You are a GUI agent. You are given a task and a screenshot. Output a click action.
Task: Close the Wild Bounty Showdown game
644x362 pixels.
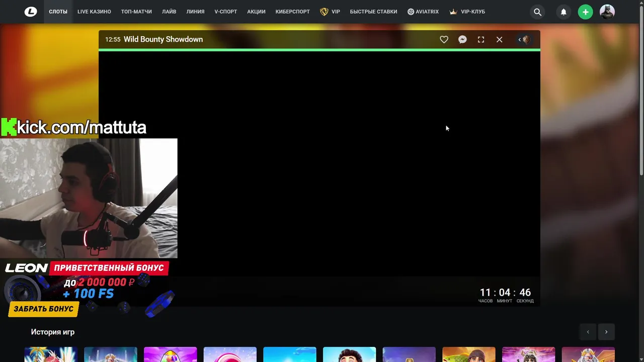pos(499,39)
